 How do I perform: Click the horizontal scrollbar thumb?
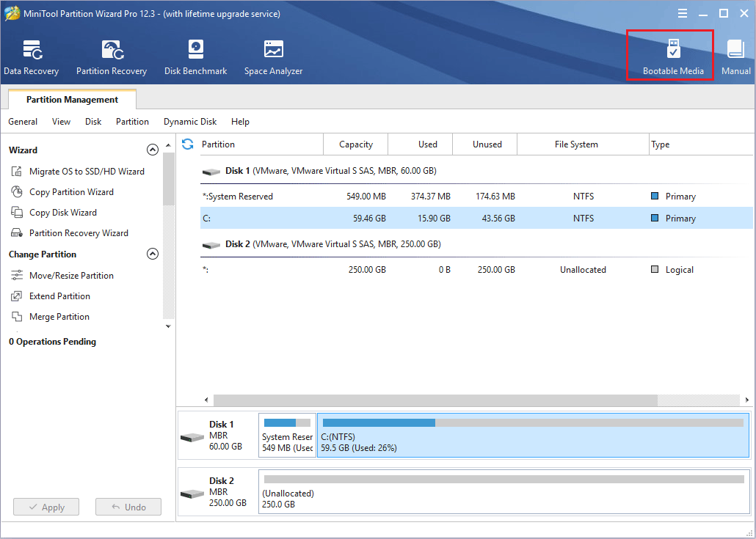click(435, 400)
